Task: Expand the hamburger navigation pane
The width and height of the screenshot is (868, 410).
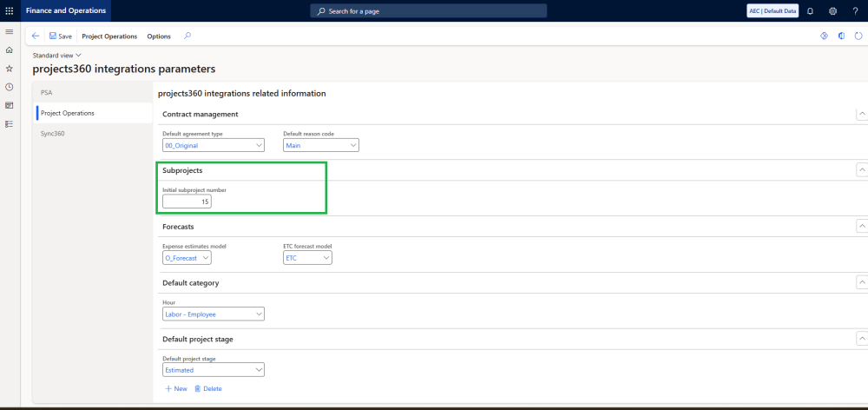Action: 9,31
